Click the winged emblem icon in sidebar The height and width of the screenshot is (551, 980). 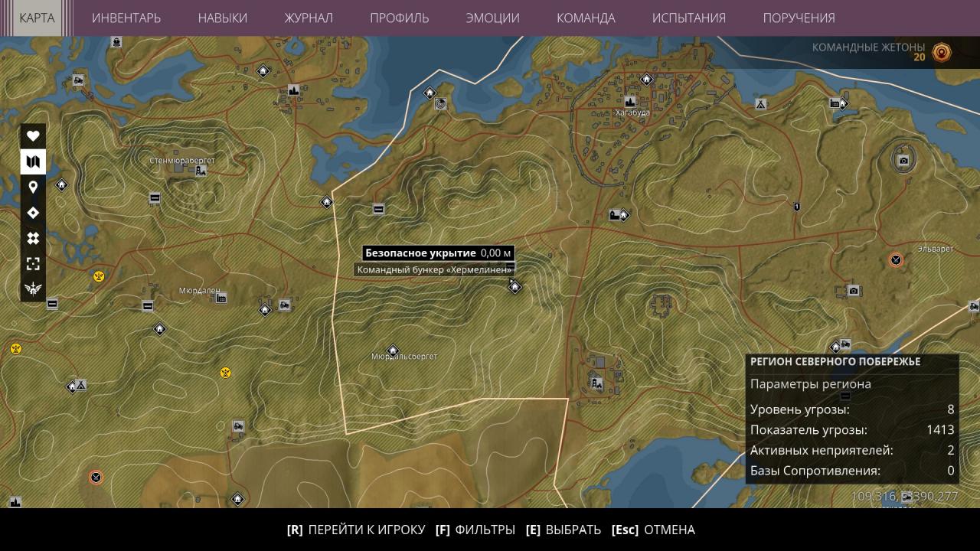(x=33, y=289)
